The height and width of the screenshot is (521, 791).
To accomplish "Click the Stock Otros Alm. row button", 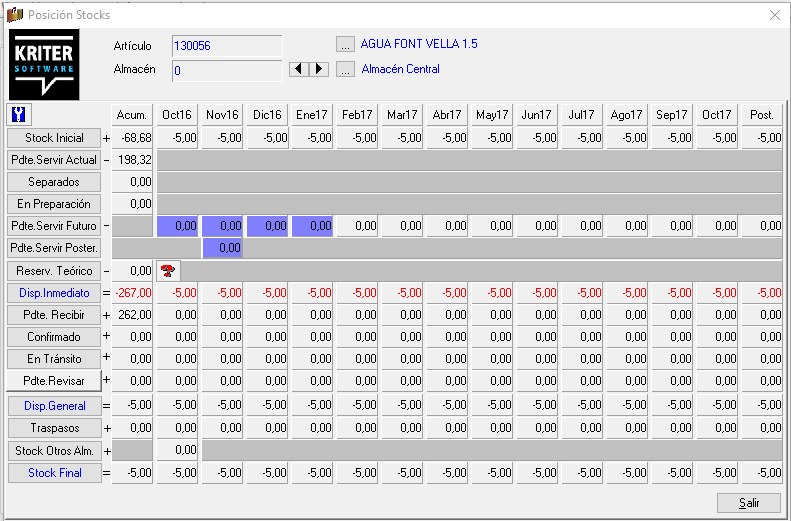I will pos(54,450).
